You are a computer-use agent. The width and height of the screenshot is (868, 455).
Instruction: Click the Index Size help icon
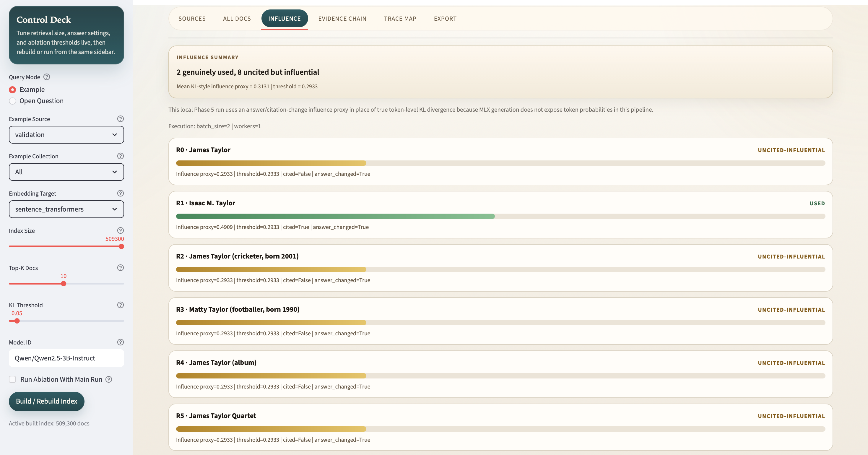120,230
